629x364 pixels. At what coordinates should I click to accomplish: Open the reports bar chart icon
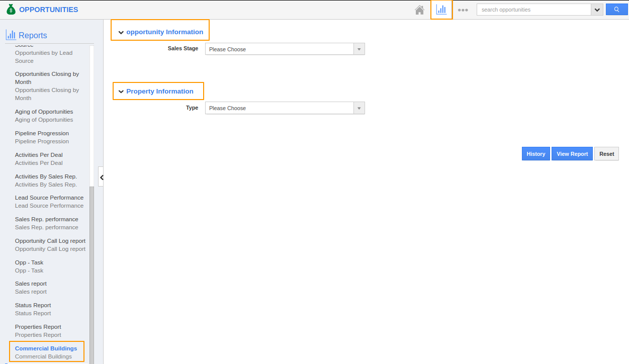441,10
